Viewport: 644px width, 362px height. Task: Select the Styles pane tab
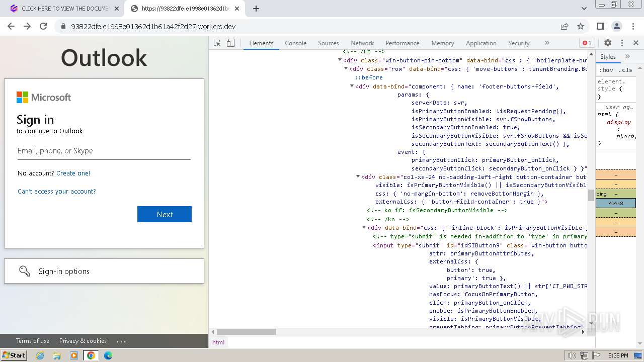pos(608,57)
